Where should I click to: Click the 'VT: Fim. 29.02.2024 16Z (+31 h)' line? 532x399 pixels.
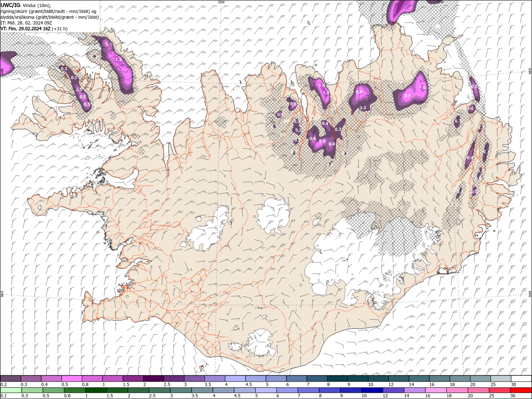coord(34,29)
